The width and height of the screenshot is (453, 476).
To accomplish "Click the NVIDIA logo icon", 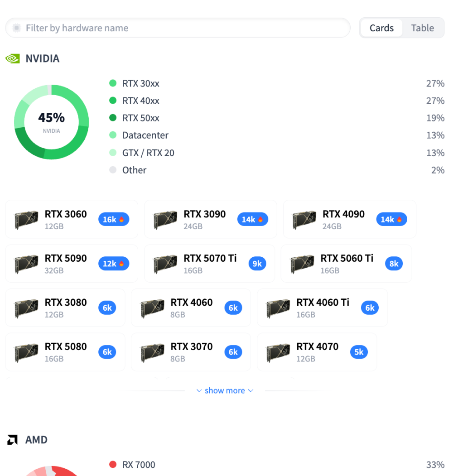I will click(12, 58).
